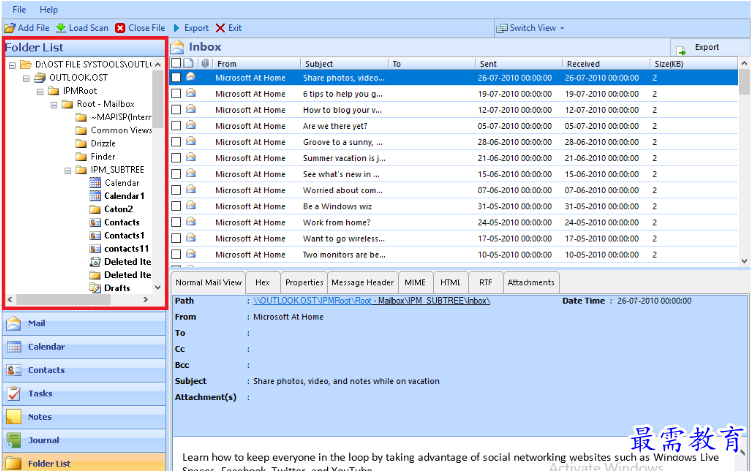Check the box for 'Worried about com...' email
The image size is (752, 471).
click(176, 190)
